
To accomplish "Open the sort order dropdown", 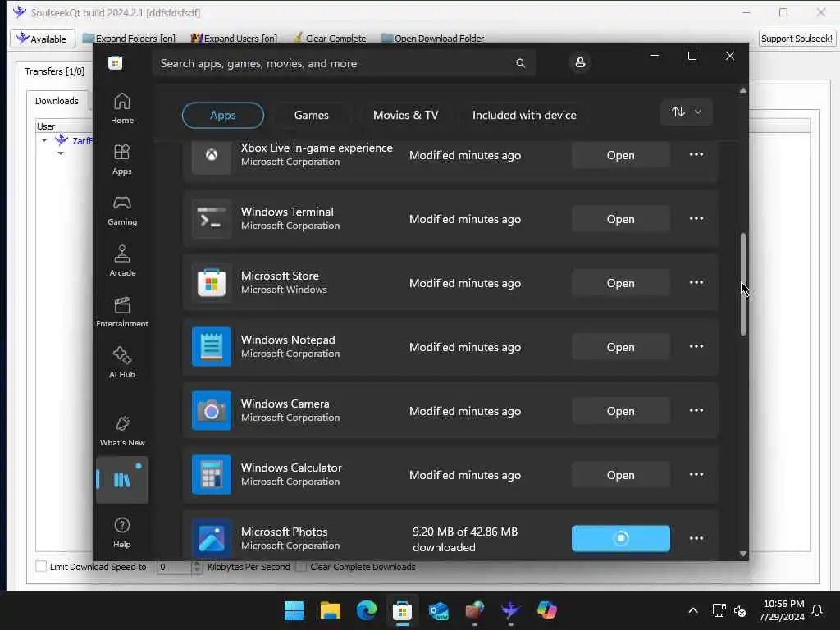I will click(x=687, y=112).
